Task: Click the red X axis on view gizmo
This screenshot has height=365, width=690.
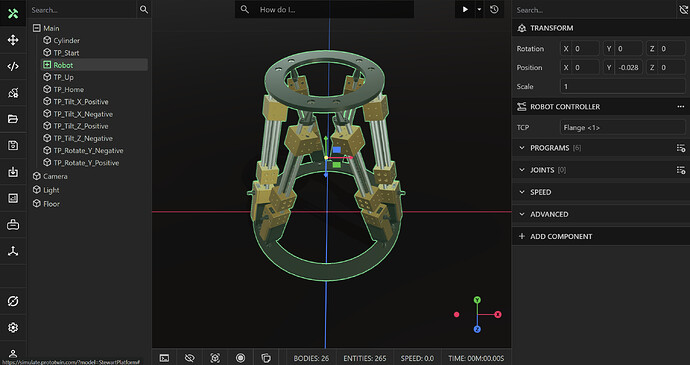Action: click(x=498, y=314)
